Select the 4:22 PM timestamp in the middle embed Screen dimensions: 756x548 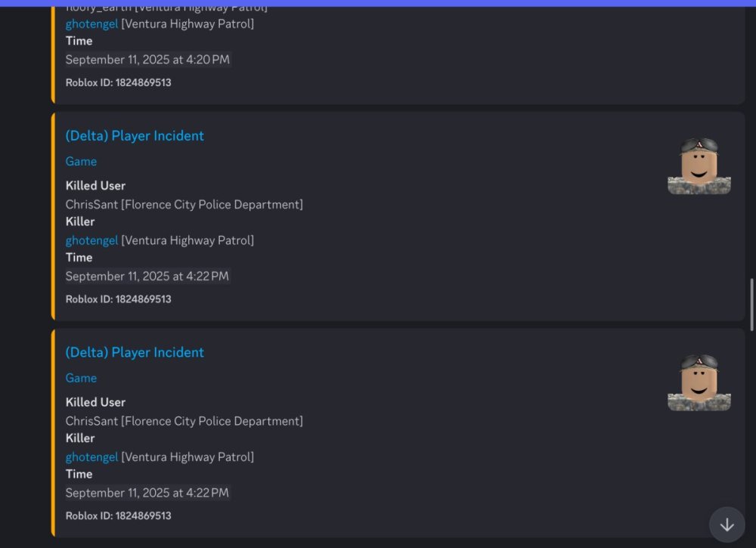click(147, 276)
